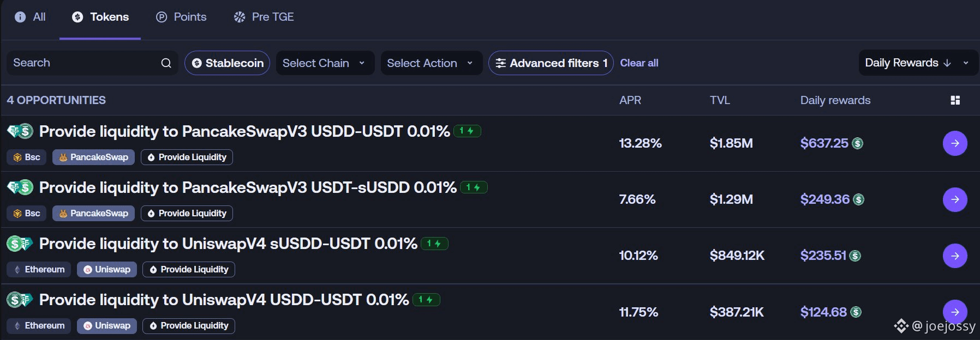Switch to grid layout view icon
This screenshot has width=980, height=340.
tap(955, 100)
